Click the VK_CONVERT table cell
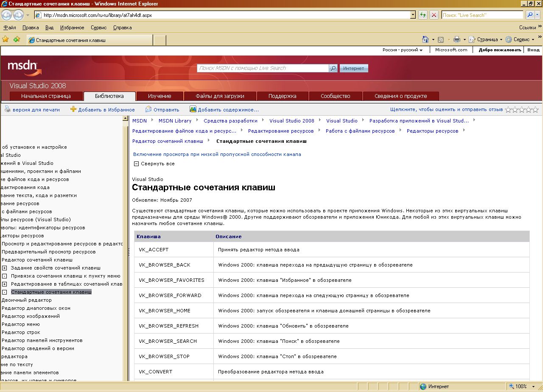This screenshot has height=392, width=543. 174,372
